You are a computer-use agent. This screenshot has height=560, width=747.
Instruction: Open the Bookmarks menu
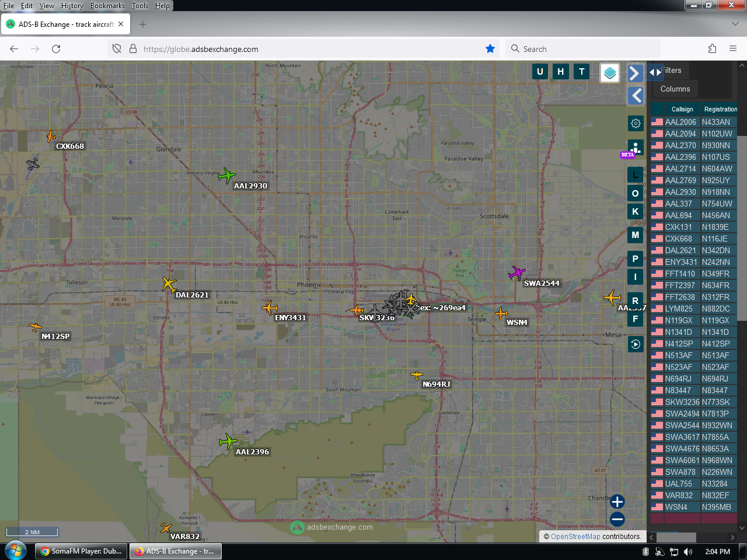pos(107,6)
